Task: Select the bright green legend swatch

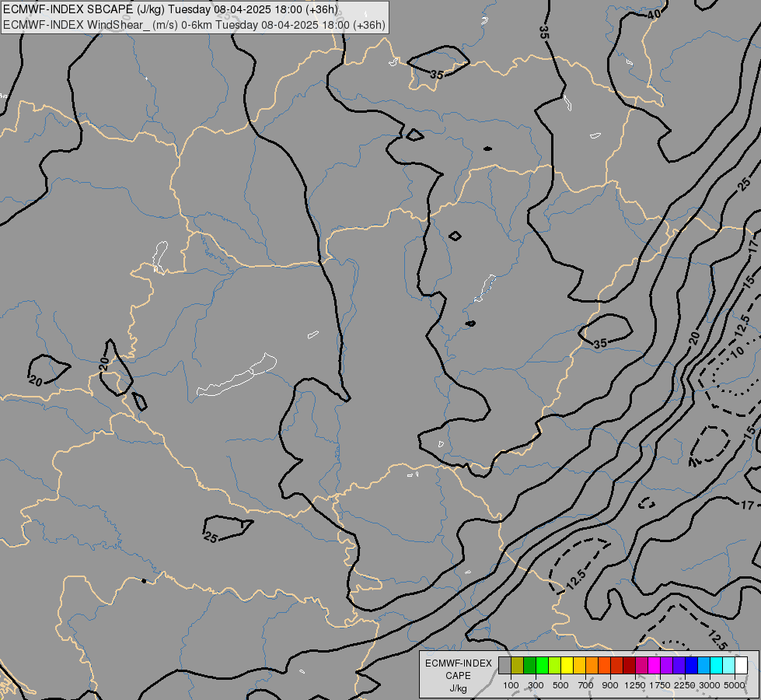Action: [x=542, y=666]
